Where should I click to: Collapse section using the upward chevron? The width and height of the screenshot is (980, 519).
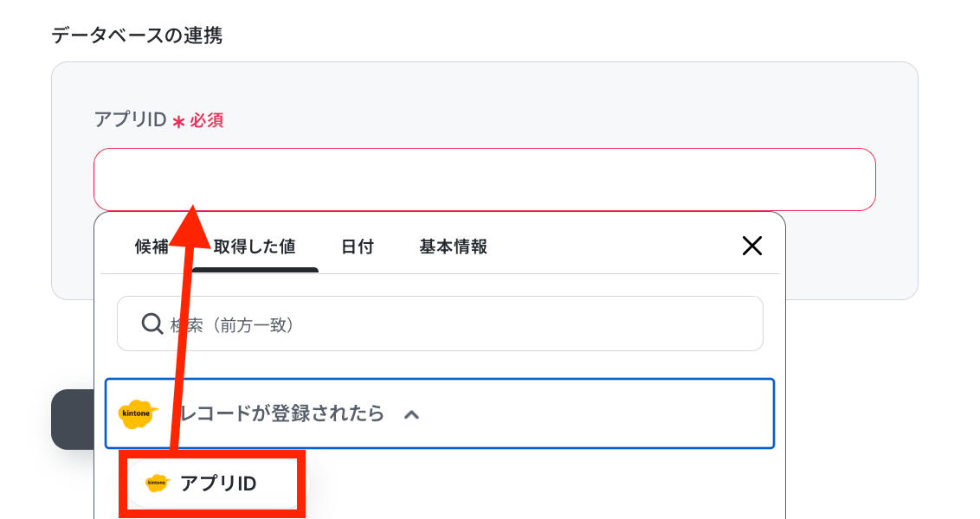pos(411,414)
